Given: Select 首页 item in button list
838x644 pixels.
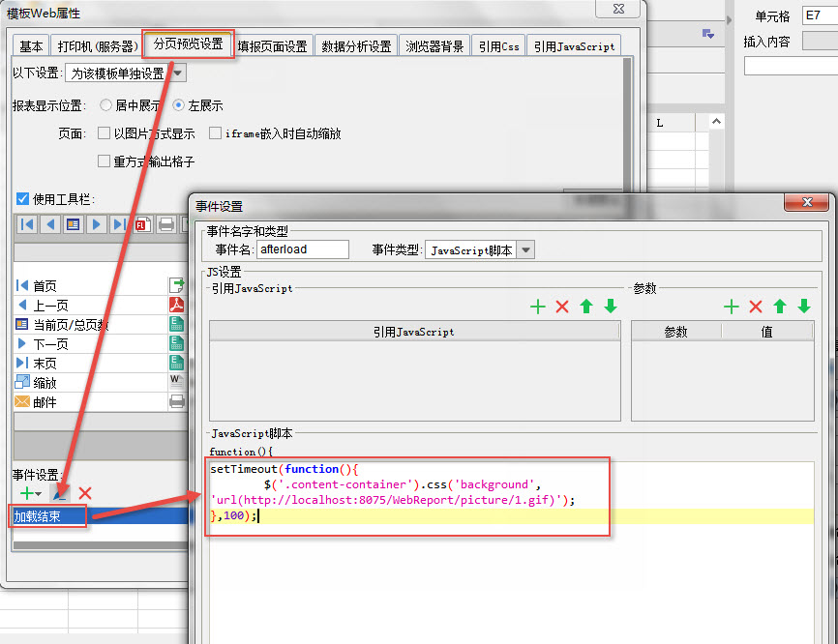Looking at the screenshot, I should pos(91,285).
